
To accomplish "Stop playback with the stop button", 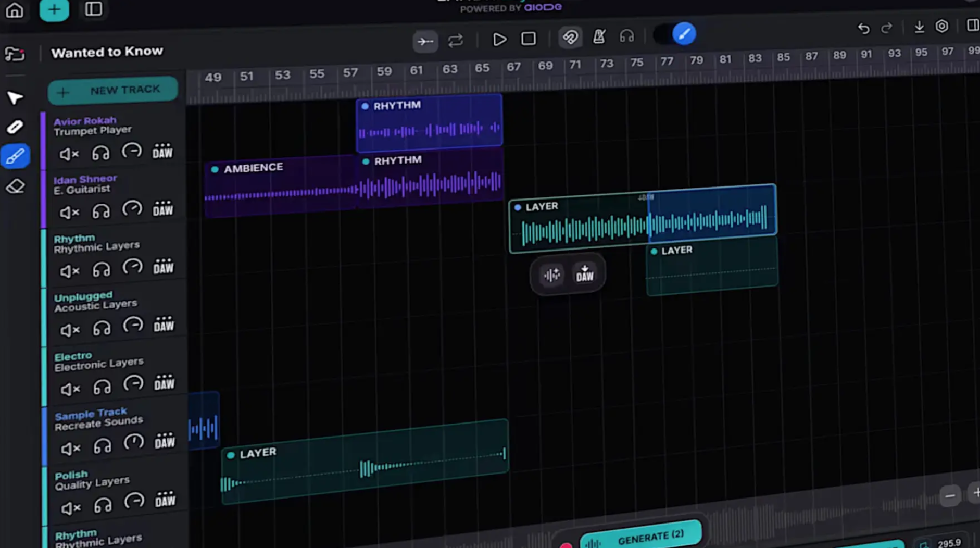I will [x=529, y=39].
